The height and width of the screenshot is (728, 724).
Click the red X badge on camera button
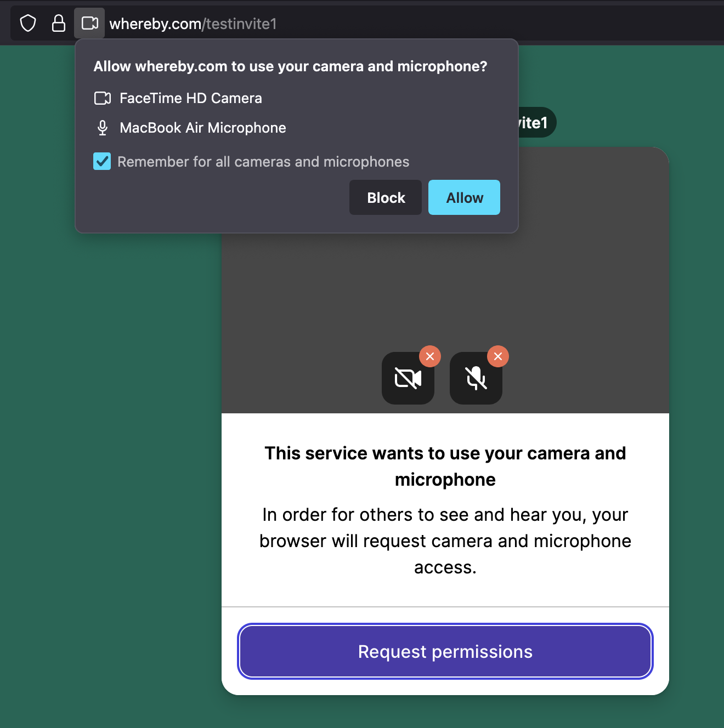click(430, 356)
